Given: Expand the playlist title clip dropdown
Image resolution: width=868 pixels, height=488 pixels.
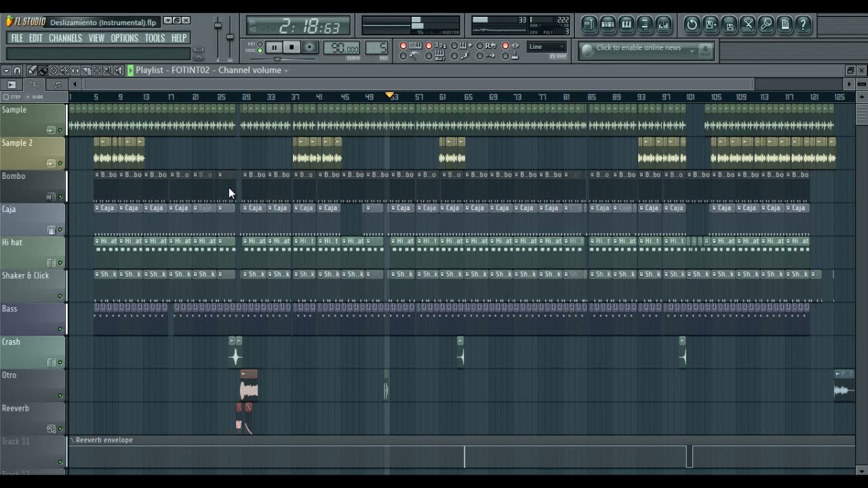Looking at the screenshot, I should tap(286, 70).
